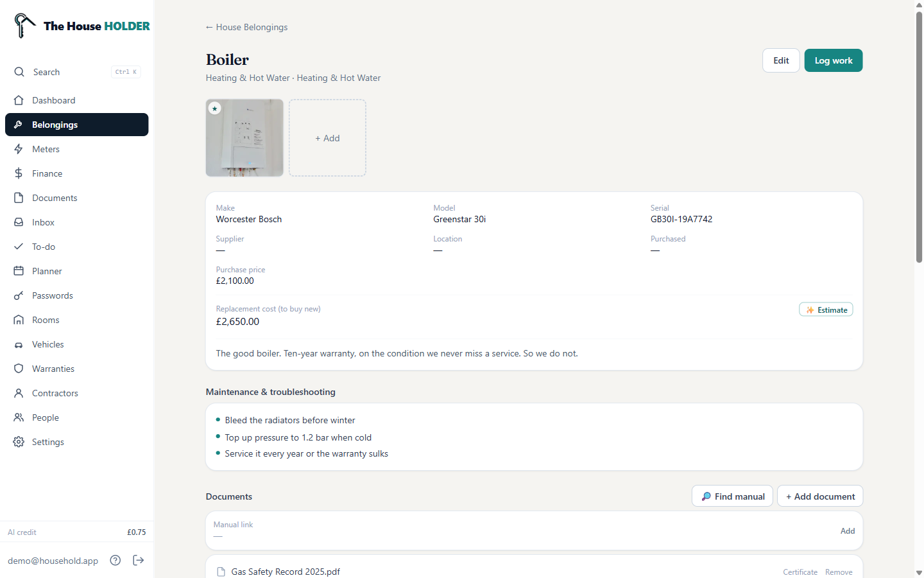The width and height of the screenshot is (924, 578).
Task: Click the file icon beside Gas Safety Record
Action: point(221,572)
